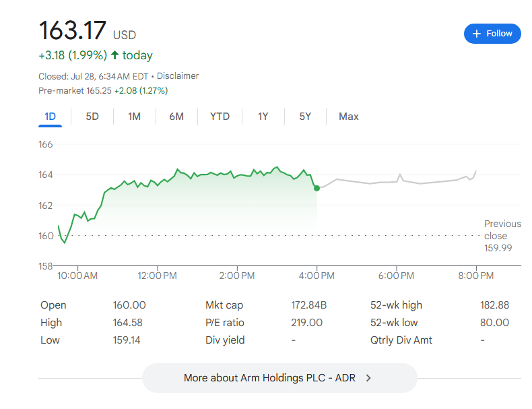Select the 1D time range tab
The height and width of the screenshot is (409, 532).
(x=50, y=117)
